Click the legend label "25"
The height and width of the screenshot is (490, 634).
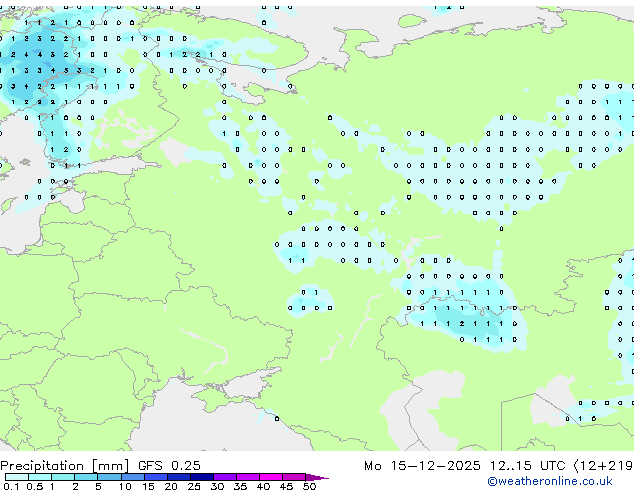(194, 486)
